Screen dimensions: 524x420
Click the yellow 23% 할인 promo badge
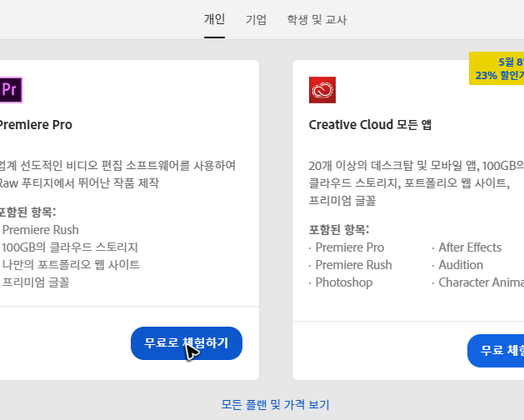497,68
